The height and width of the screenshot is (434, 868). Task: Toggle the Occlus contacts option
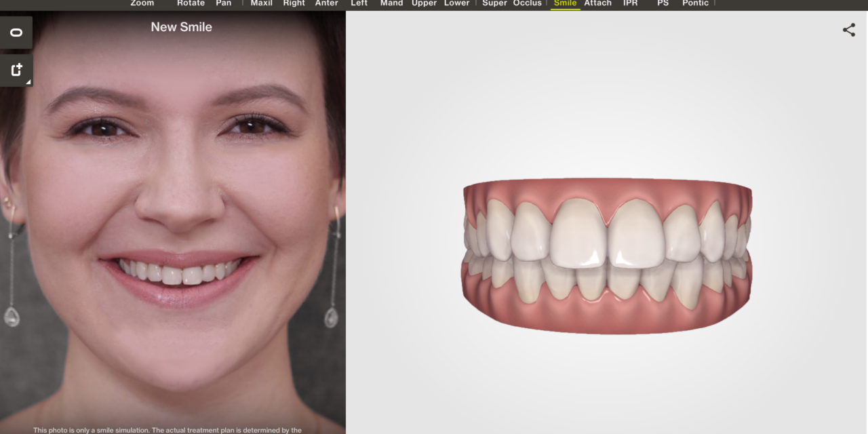(x=527, y=3)
